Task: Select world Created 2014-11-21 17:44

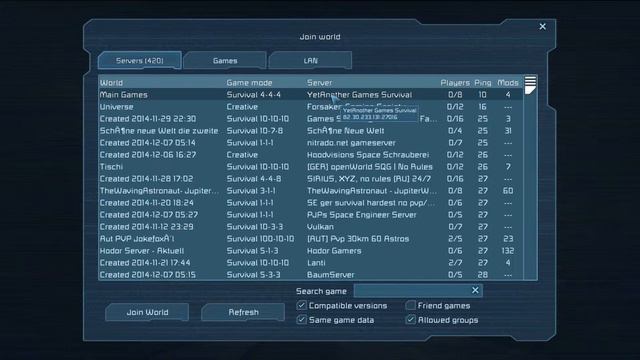Action: click(311, 263)
